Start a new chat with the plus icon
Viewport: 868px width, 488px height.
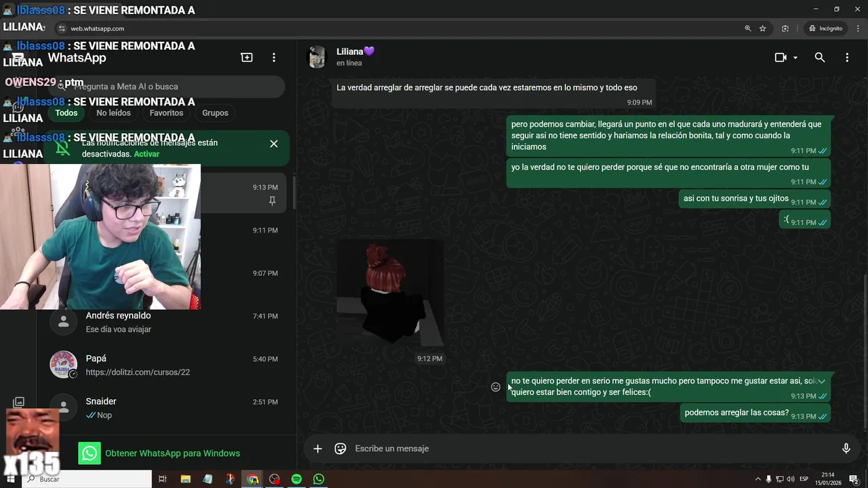click(247, 58)
